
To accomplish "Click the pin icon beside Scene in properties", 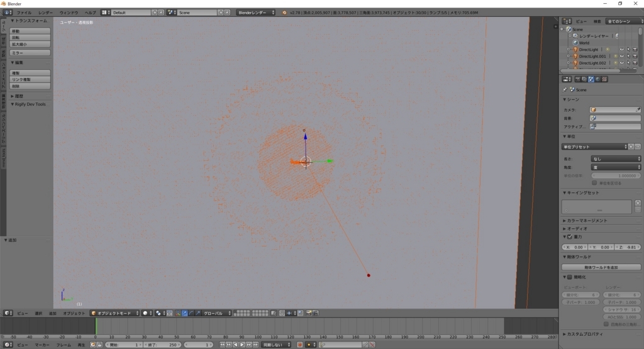I will (x=565, y=89).
